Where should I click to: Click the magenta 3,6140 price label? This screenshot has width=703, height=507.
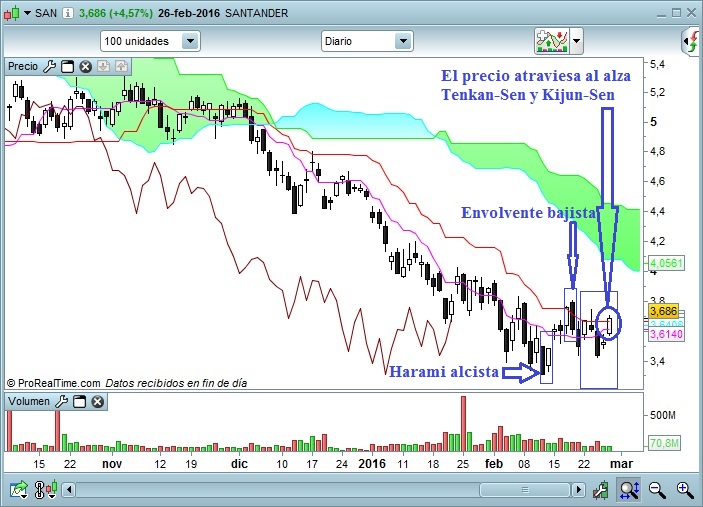click(x=666, y=334)
